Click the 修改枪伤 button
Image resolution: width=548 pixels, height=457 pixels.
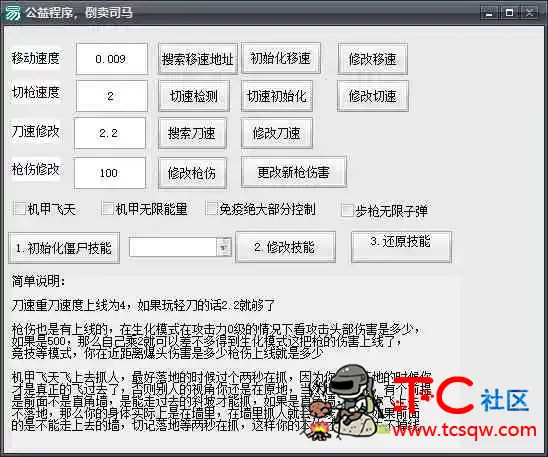[x=192, y=173]
